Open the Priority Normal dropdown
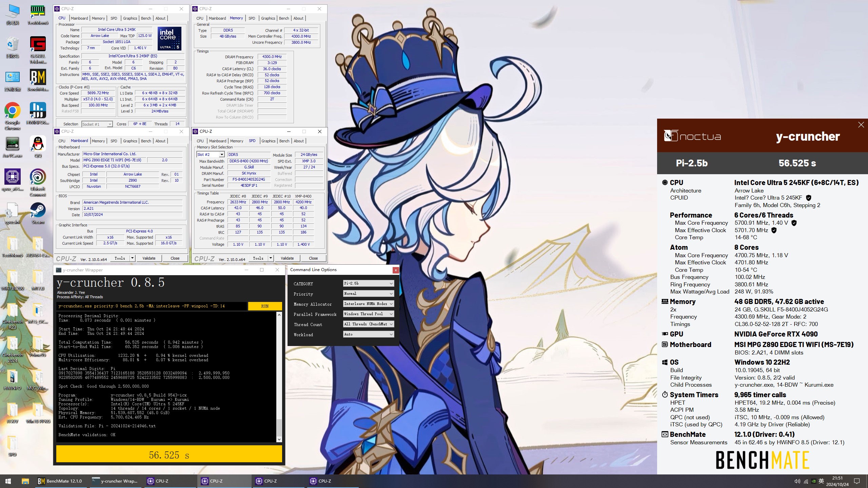Image resolution: width=868 pixels, height=488 pixels. pos(368,293)
